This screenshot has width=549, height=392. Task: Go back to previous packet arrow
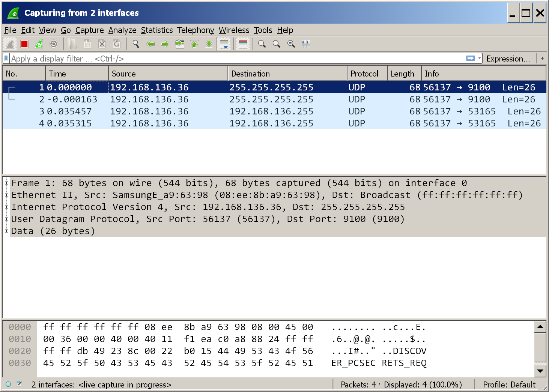tap(150, 44)
